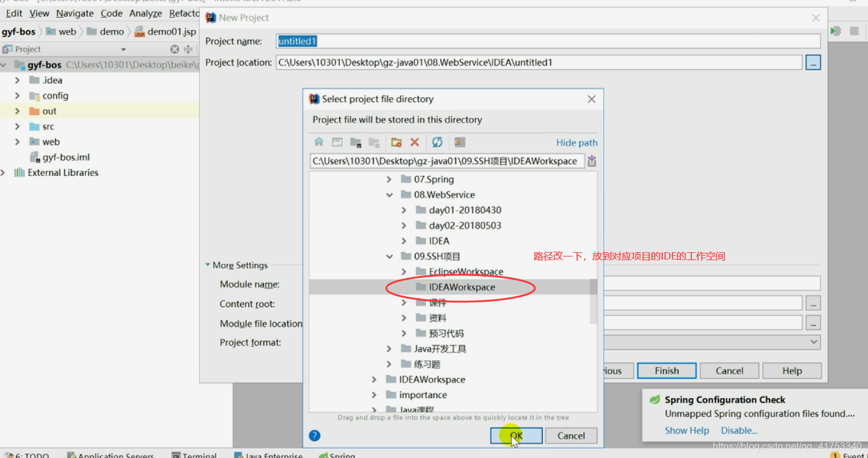Click the run toolbar icon at top right
Viewport: 868px width, 458px height.
tap(836, 31)
